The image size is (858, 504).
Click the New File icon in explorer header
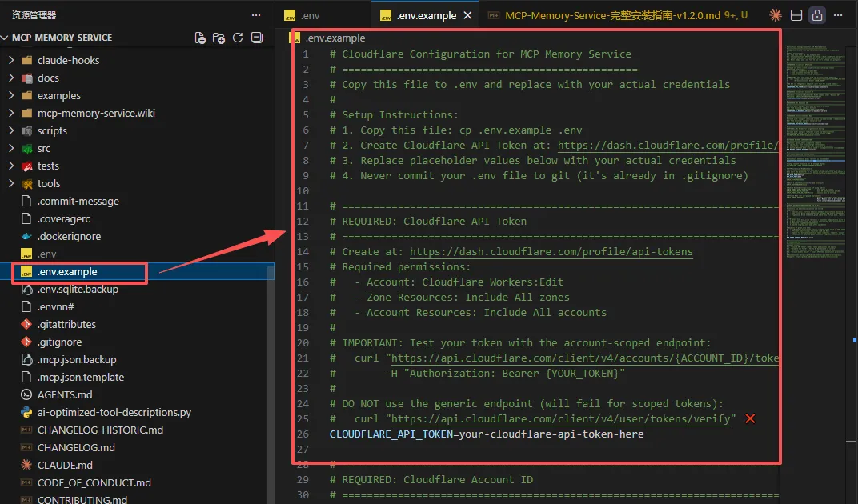click(x=200, y=38)
